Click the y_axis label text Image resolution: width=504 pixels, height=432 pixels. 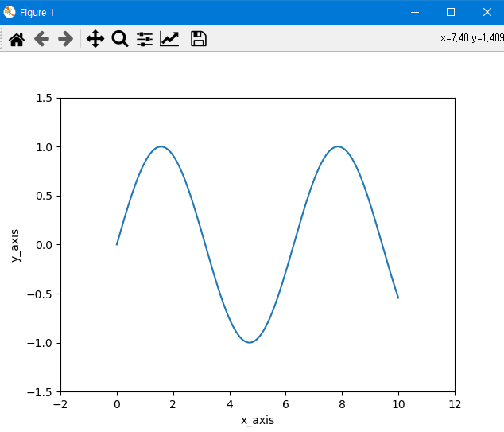pyautogui.click(x=15, y=245)
